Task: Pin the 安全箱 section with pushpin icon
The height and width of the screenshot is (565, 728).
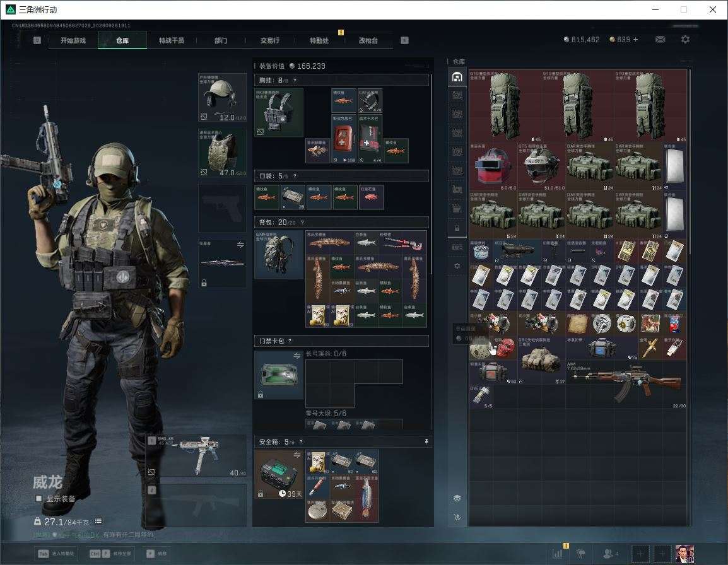Action: 426,441
